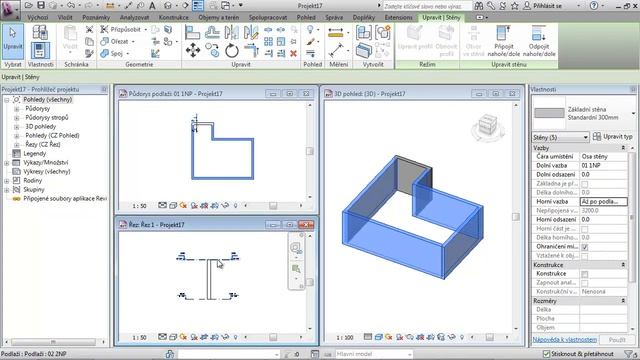Select the Upravit (Modify) arrow tool
The height and width of the screenshot is (360, 640).
[x=13, y=42]
